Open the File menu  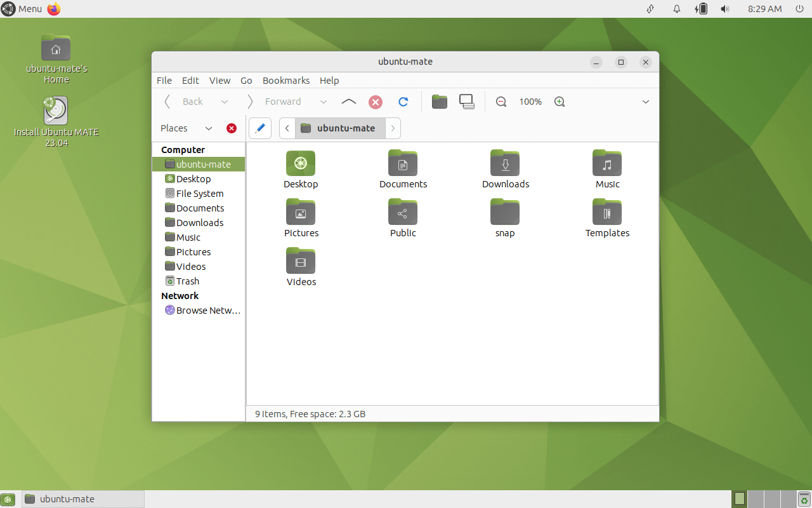point(164,81)
